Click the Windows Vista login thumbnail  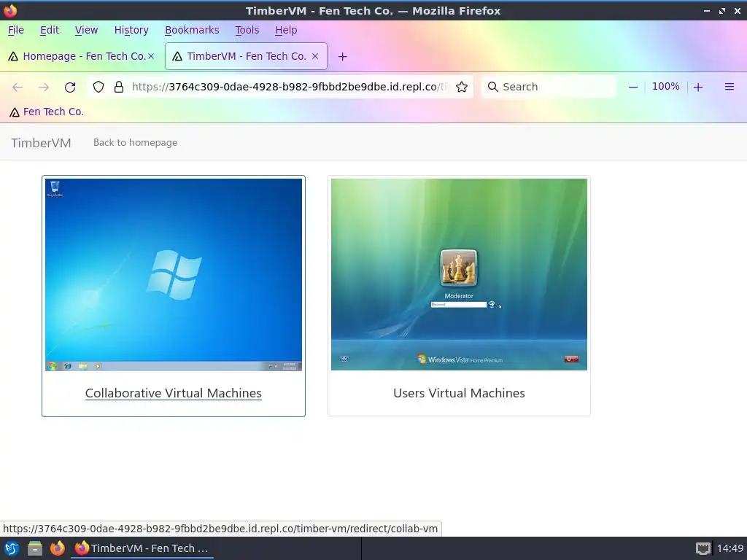tap(459, 274)
